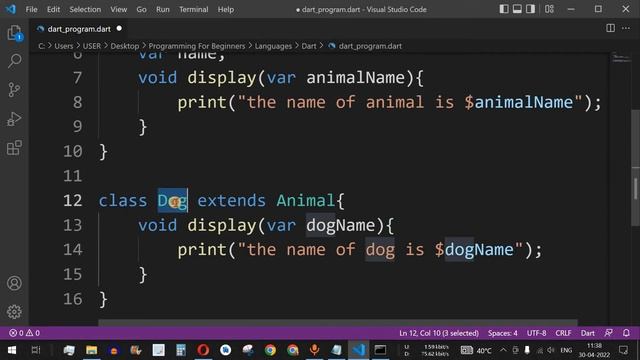
Task: Open the microphone recorder taskbar icon
Action: coord(314,350)
